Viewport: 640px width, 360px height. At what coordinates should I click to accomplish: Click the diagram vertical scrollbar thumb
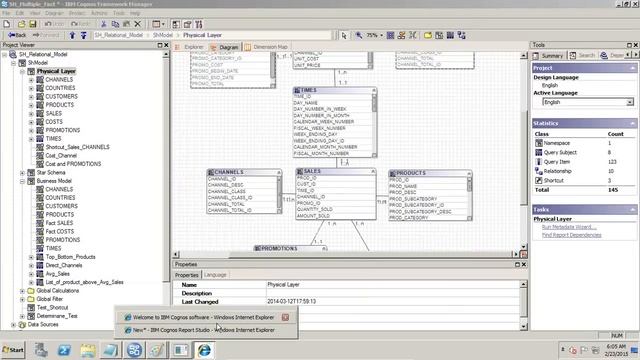pos(524,157)
